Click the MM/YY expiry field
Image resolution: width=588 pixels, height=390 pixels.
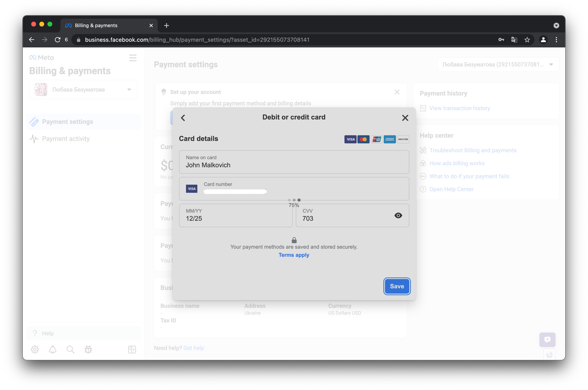pyautogui.click(x=236, y=216)
